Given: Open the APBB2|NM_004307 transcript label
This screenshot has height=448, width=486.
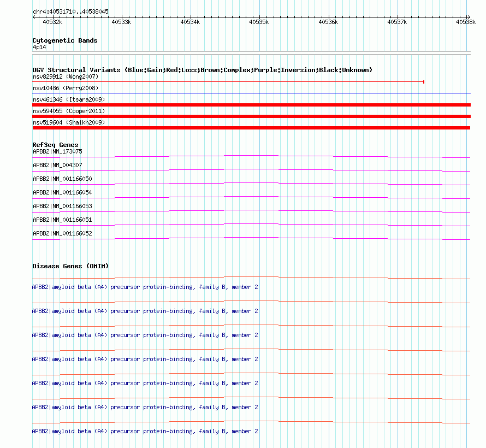Looking at the screenshot, I should 57,165.
